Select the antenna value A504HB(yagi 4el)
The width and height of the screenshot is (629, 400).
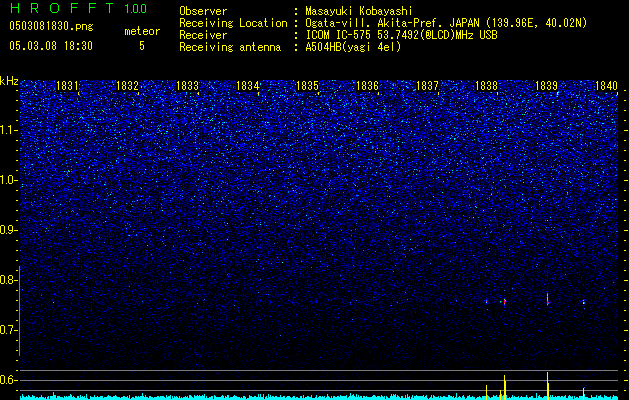[x=353, y=47]
